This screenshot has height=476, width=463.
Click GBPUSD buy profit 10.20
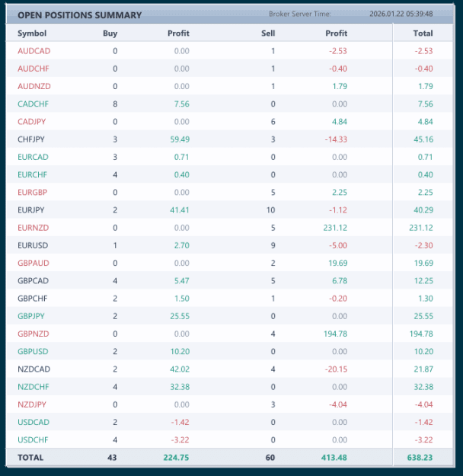tap(180, 351)
